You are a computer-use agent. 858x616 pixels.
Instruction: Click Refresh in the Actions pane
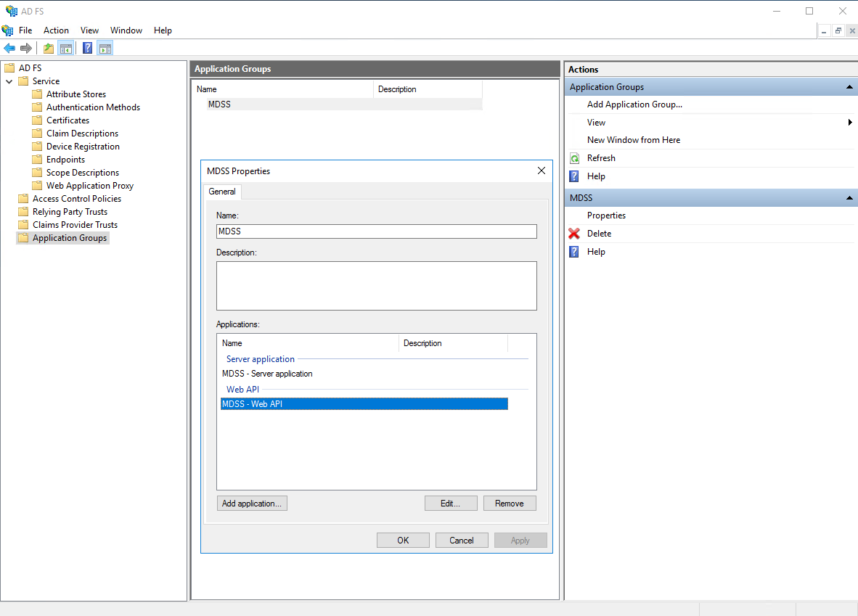(x=601, y=158)
